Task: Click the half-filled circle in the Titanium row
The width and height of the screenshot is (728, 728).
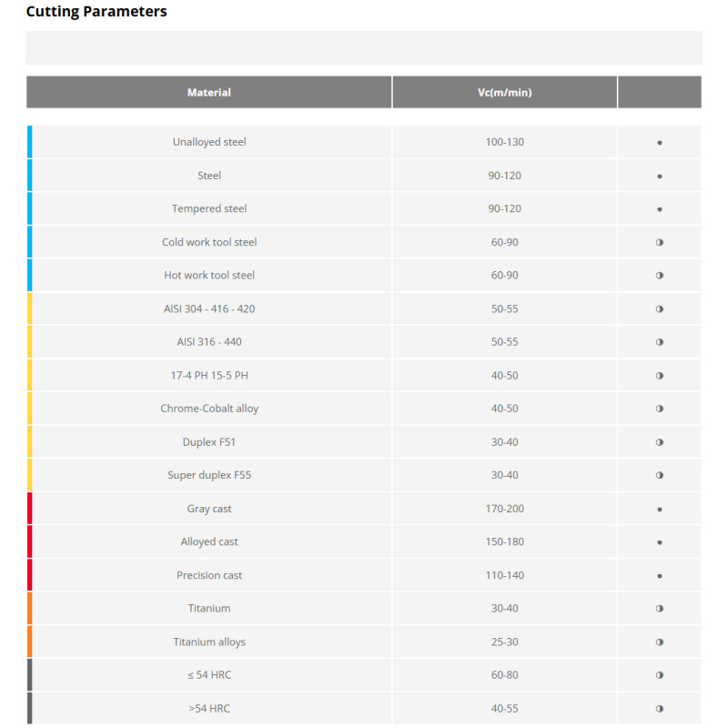Action: [659, 609]
